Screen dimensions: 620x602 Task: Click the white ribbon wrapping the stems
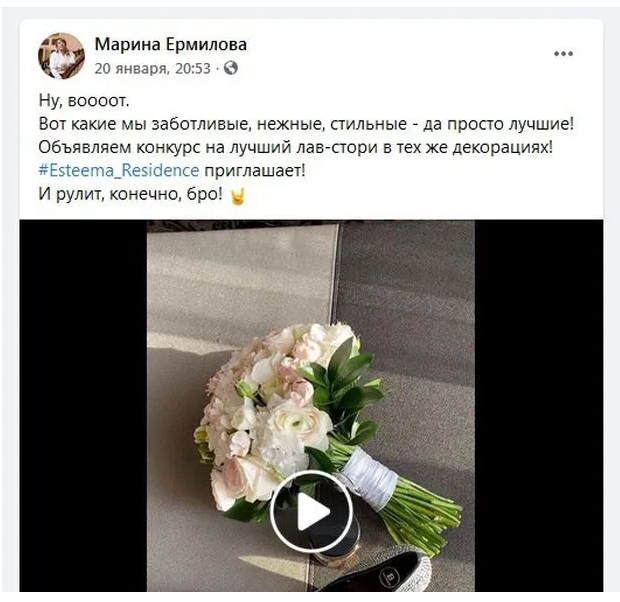point(369,479)
